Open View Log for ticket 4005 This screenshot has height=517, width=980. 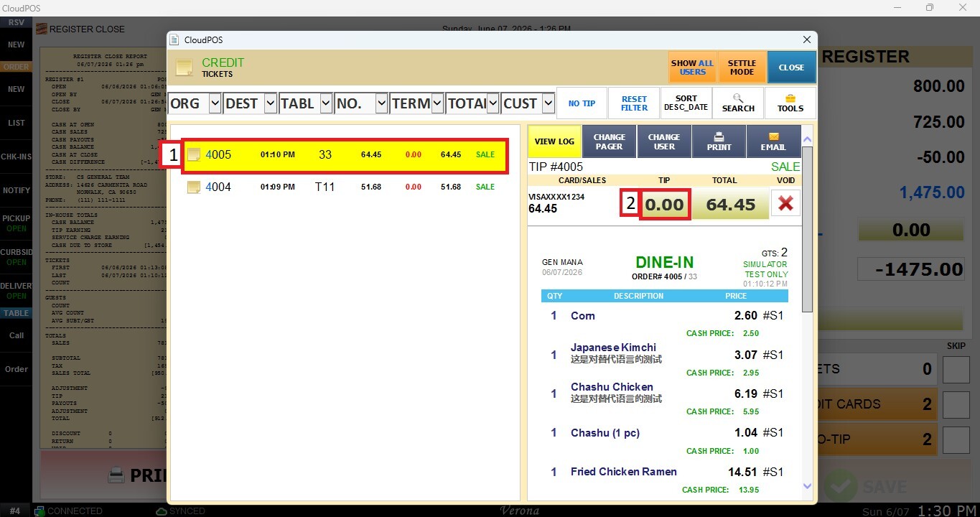pyautogui.click(x=554, y=141)
